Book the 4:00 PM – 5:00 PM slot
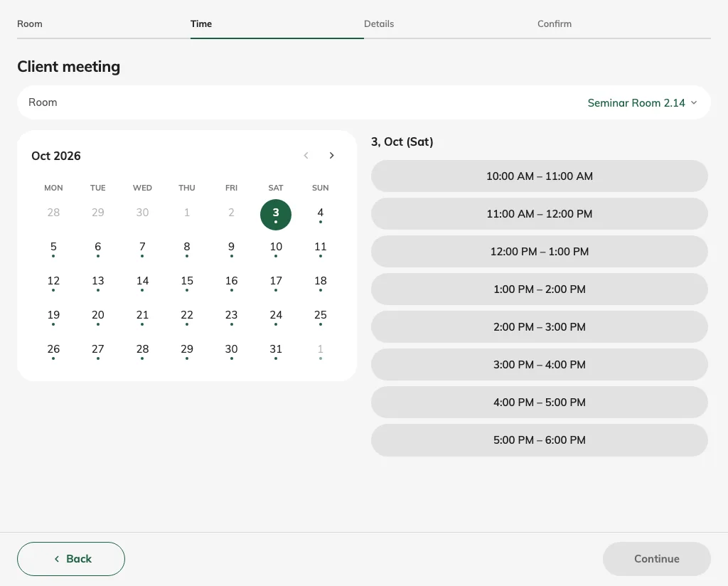The width and height of the screenshot is (728, 586). pos(539,402)
